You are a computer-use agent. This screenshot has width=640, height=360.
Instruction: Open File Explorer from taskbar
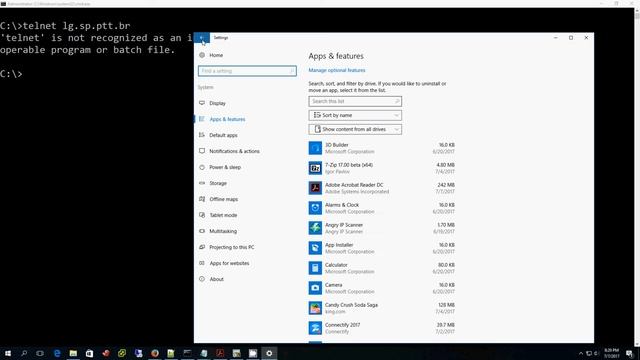(73, 353)
